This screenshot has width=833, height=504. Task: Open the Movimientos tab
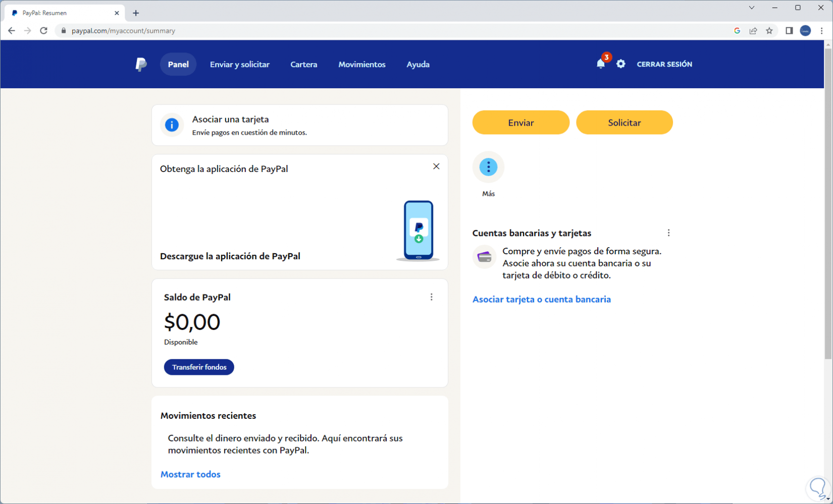(x=362, y=65)
